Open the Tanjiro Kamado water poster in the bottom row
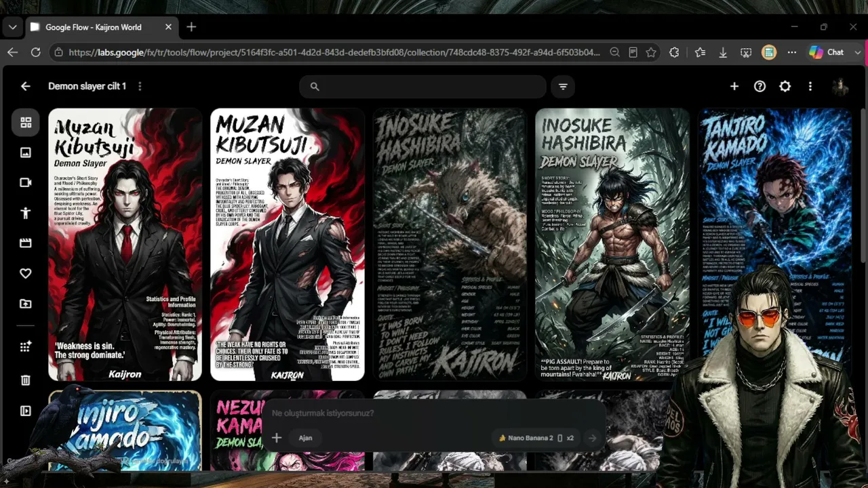Image resolution: width=868 pixels, height=488 pixels. point(125,430)
